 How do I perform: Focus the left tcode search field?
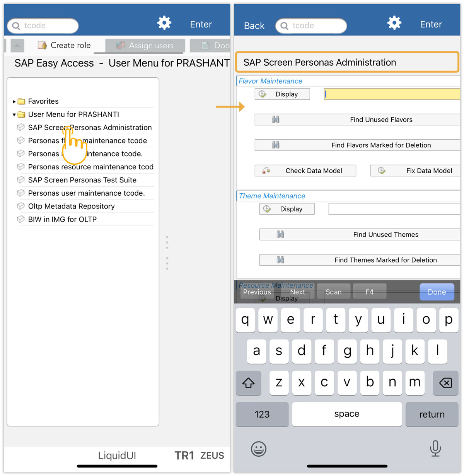coord(43,26)
